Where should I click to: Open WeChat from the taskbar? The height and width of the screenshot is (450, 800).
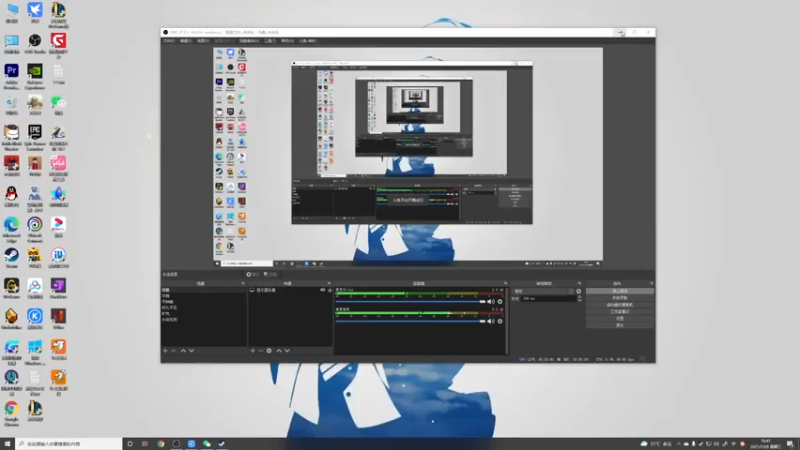point(207,444)
